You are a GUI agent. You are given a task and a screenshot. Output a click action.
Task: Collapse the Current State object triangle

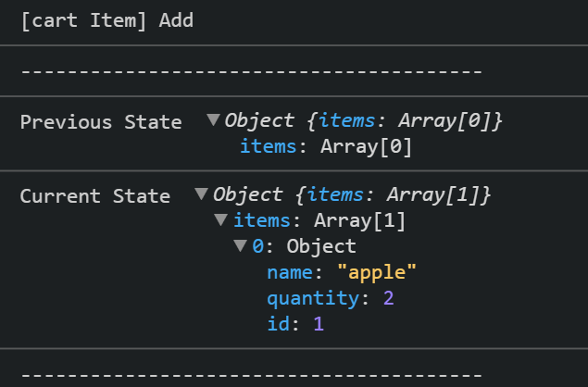[x=201, y=194]
